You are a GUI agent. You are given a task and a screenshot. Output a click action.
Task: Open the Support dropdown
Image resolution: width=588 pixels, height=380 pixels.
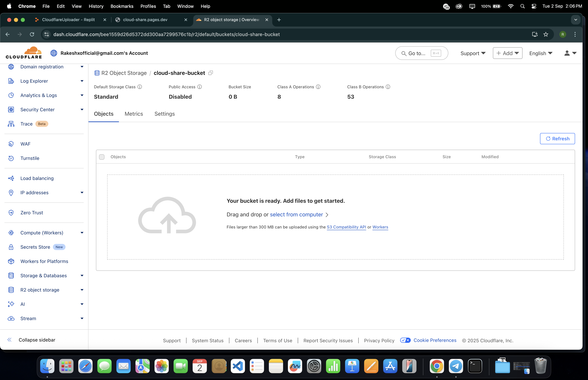click(473, 53)
